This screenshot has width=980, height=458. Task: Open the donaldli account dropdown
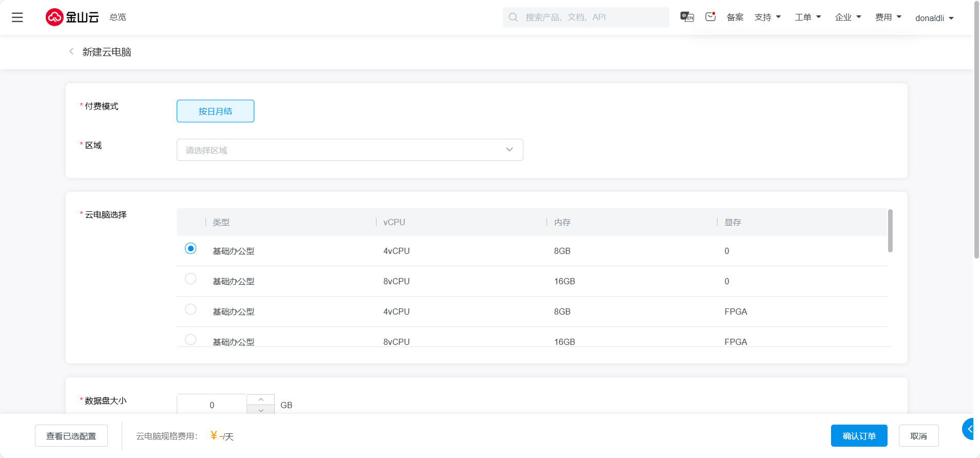(x=934, y=18)
